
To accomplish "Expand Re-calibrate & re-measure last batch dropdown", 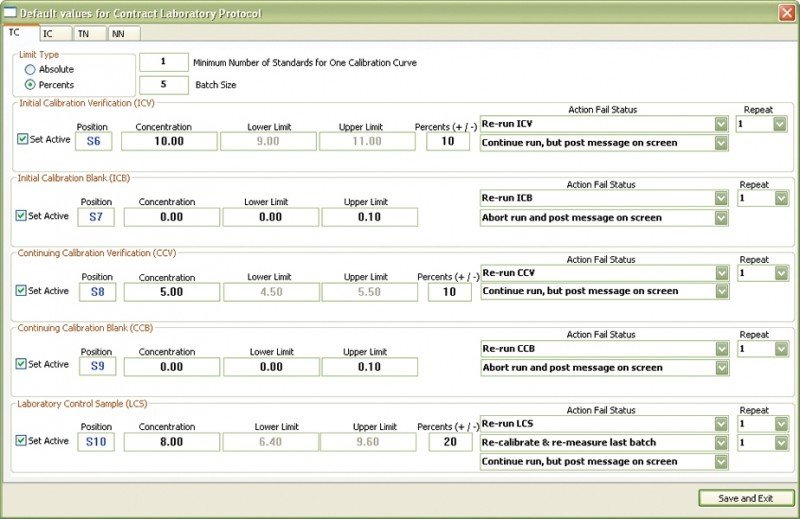I will pyautogui.click(x=720, y=442).
